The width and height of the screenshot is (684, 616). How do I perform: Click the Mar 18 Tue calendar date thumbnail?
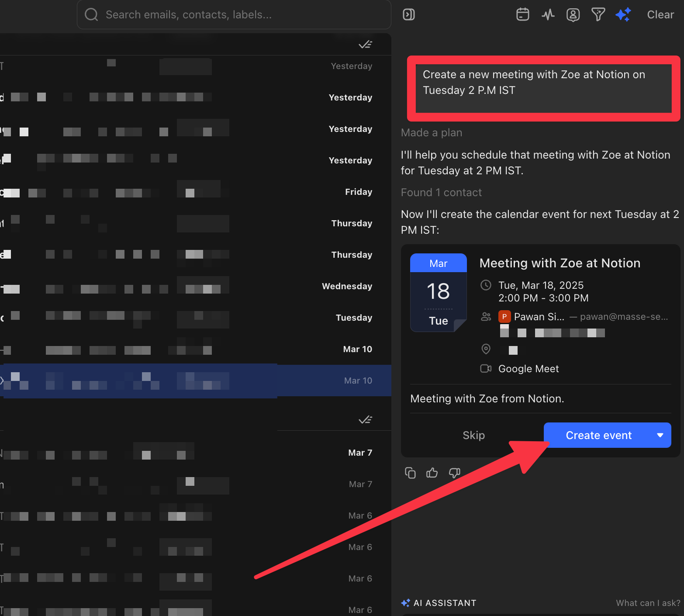point(439,292)
